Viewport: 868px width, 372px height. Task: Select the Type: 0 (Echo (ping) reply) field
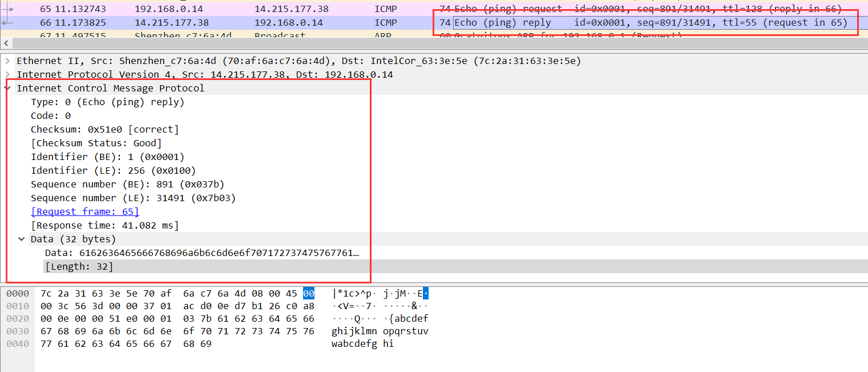[x=108, y=102]
